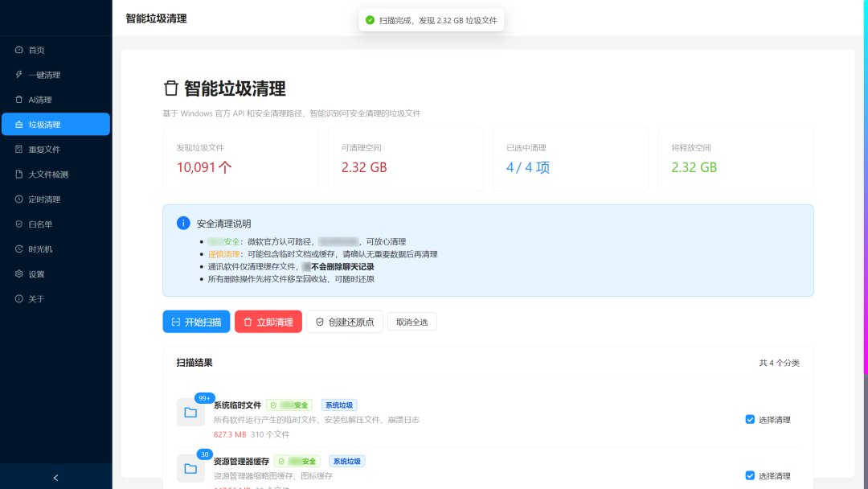868x489 pixels.
Task: Click the 大文件检测 file icon
Action: click(18, 175)
